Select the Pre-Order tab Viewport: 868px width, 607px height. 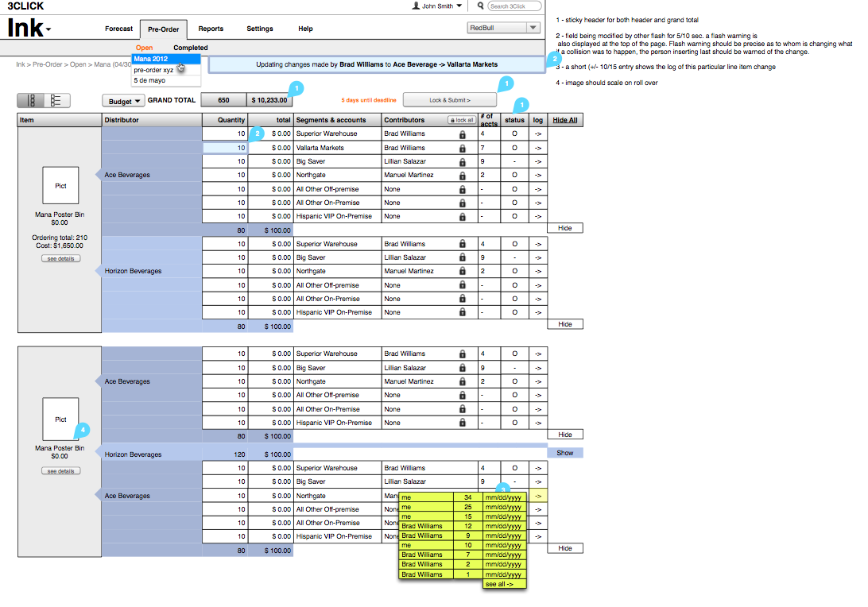pyautogui.click(x=163, y=29)
